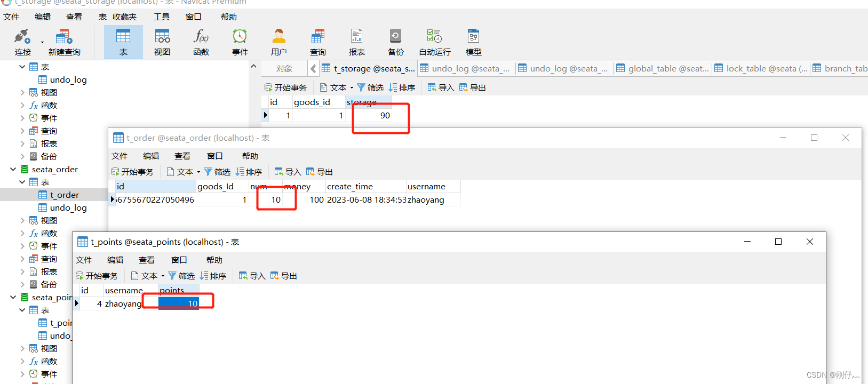Open the User (用户) toolbar icon

279,42
